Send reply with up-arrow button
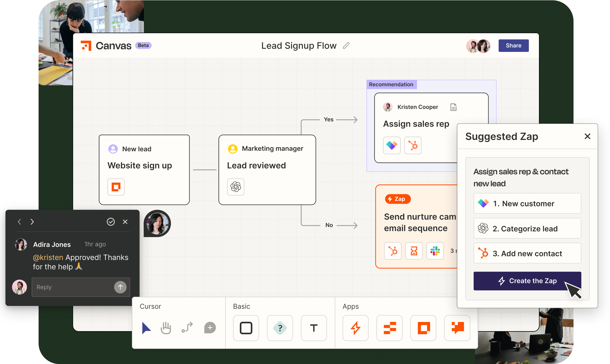This screenshot has width=610, height=364. [120, 287]
